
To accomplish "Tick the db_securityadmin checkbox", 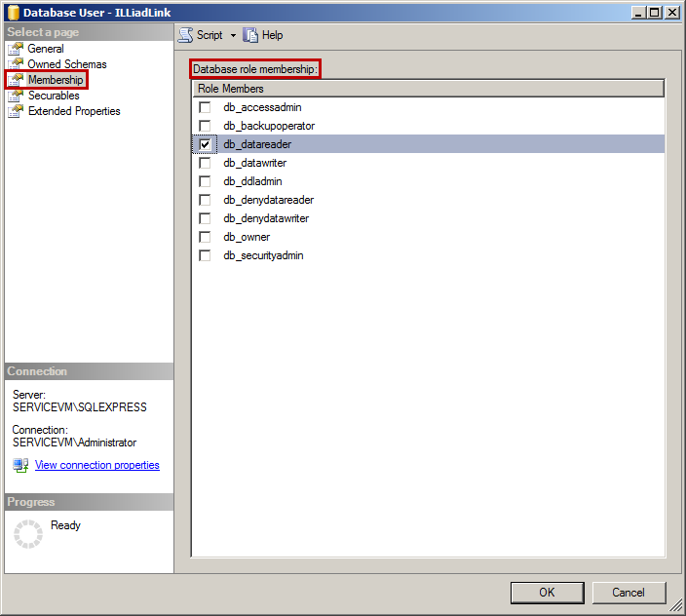I will [x=205, y=255].
